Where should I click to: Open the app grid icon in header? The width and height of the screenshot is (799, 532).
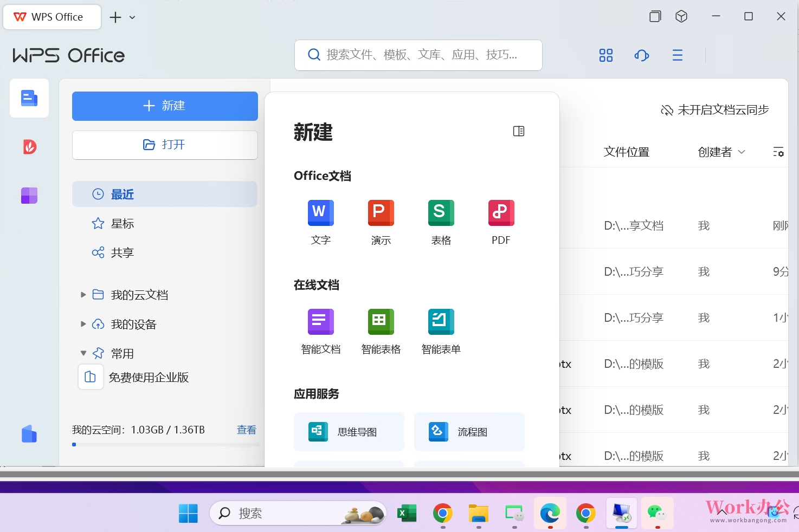(606, 55)
